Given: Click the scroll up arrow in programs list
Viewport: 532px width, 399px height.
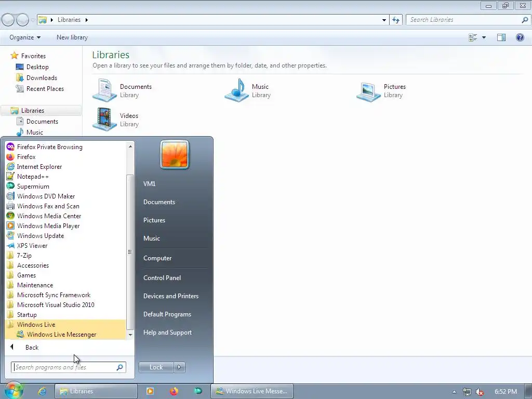Looking at the screenshot, I should pyautogui.click(x=130, y=147).
